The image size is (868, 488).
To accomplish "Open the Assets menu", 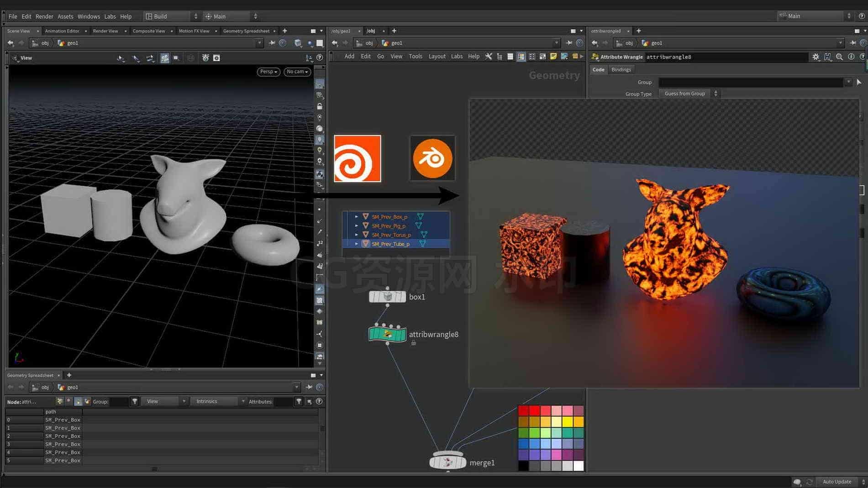I will click(65, 16).
